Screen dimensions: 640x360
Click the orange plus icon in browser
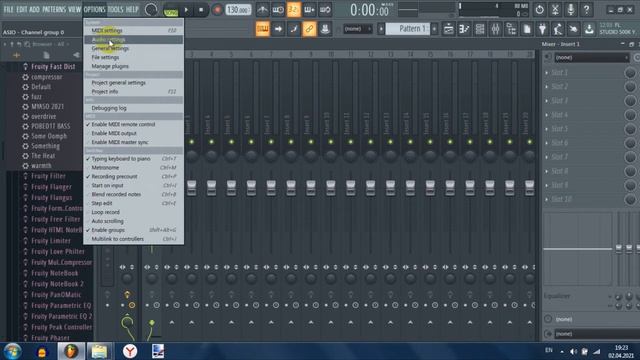16,55
